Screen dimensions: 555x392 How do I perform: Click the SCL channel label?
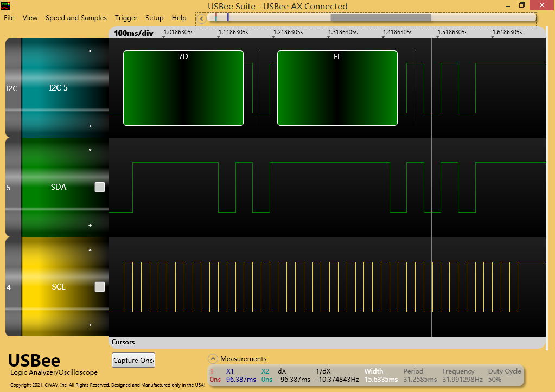[59, 287]
